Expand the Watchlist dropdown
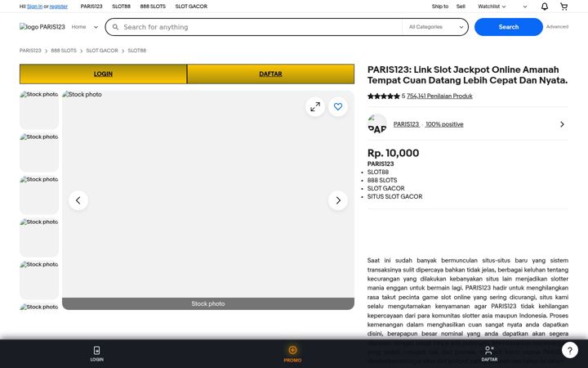Screen dimensions: 588x368 (492, 7)
